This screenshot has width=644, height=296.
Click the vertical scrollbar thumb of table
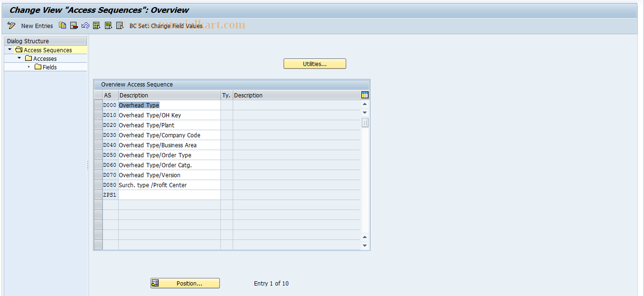(365, 123)
